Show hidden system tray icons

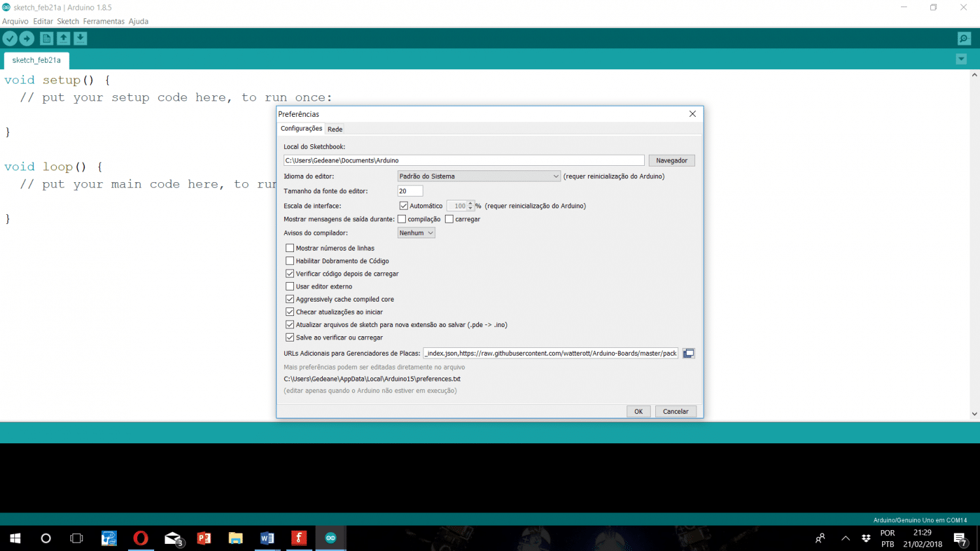click(x=845, y=539)
